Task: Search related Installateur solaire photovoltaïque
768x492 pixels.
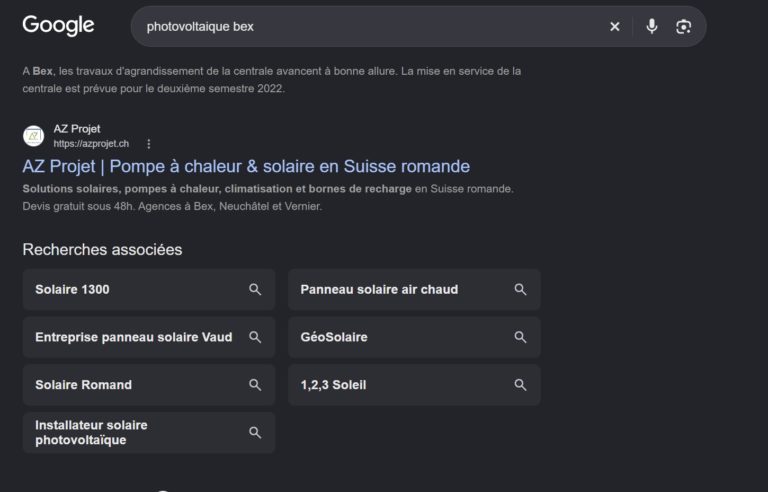Action: [x=149, y=433]
